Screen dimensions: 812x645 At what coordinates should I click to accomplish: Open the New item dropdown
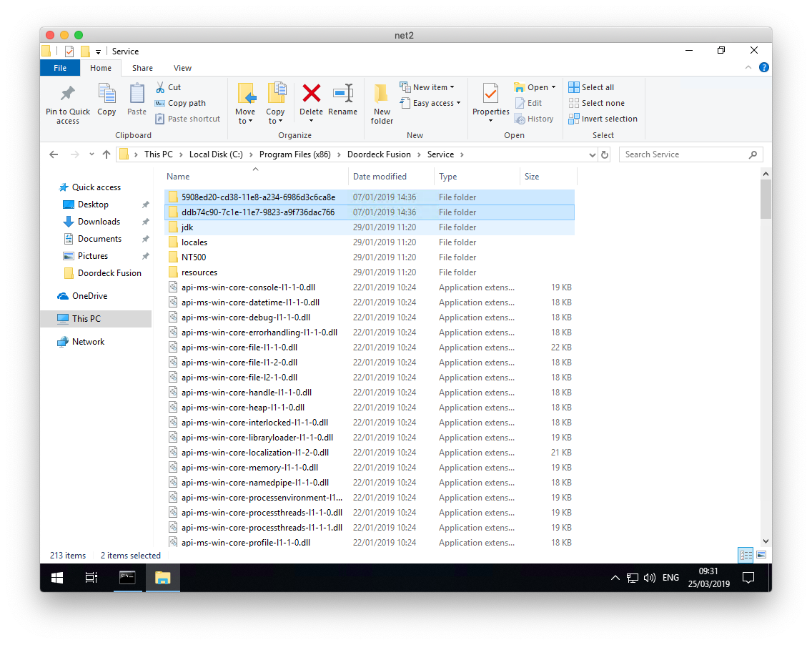pyautogui.click(x=427, y=87)
